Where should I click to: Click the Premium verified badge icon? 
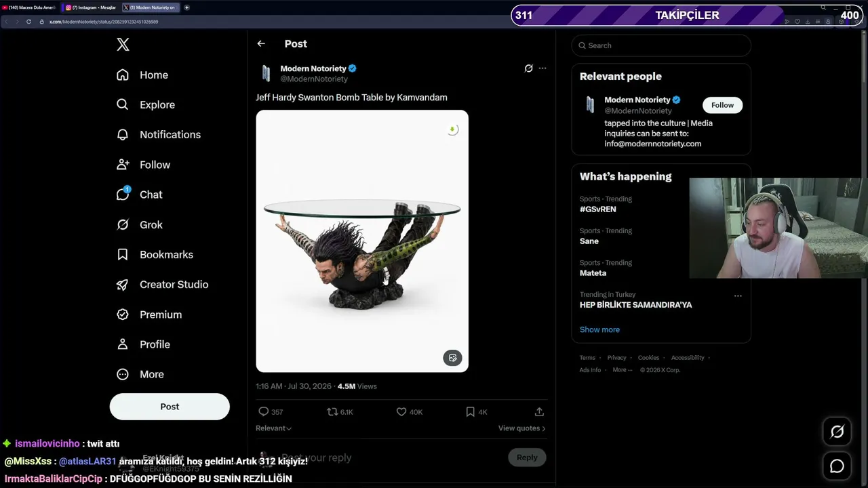123,314
